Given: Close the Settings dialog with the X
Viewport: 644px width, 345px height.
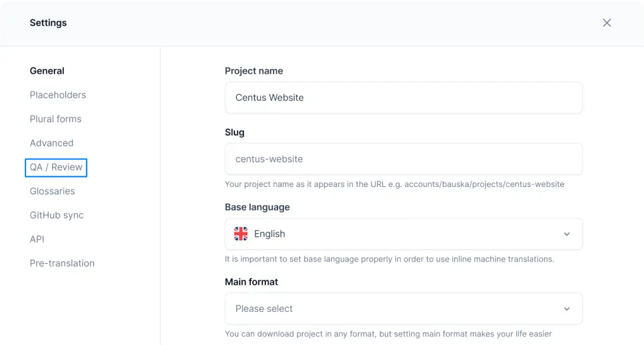Looking at the screenshot, I should coord(607,22).
